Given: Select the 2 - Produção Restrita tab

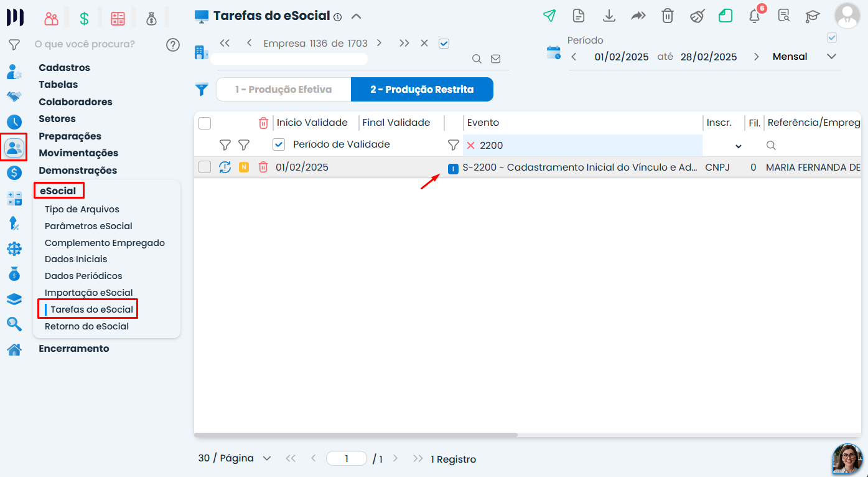Looking at the screenshot, I should pyautogui.click(x=422, y=90).
